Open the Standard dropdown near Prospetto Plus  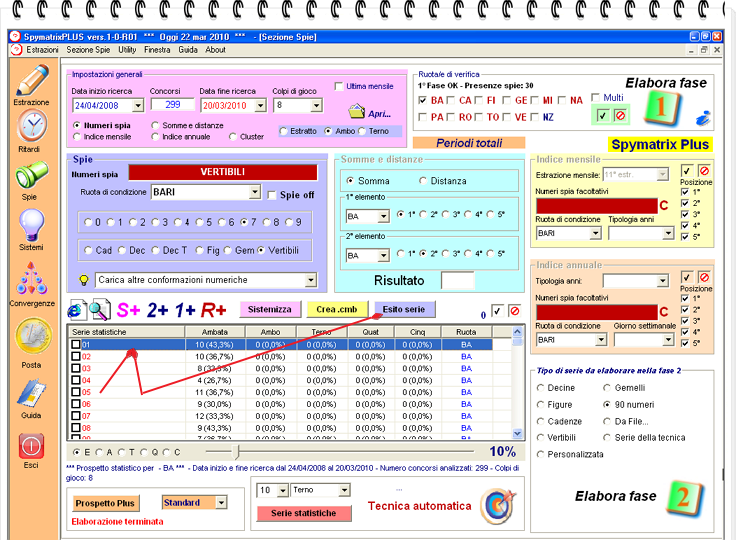[x=221, y=502]
